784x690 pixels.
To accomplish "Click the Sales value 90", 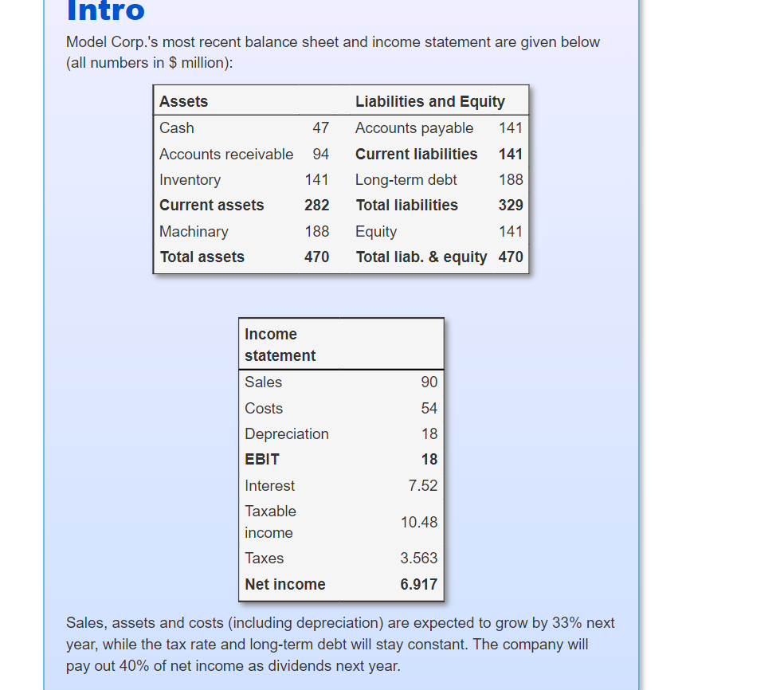I will tap(430, 382).
